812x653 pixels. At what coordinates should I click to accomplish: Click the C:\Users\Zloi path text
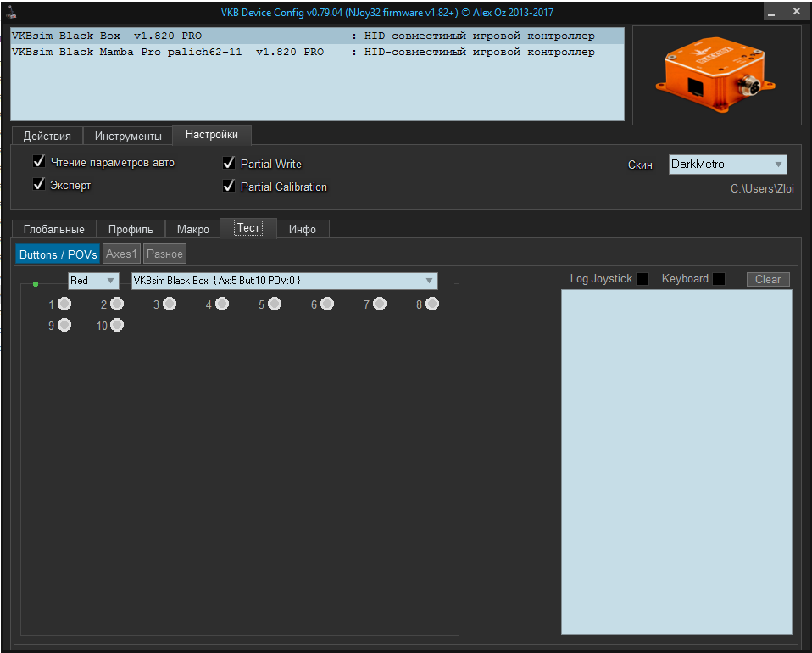[762, 188]
